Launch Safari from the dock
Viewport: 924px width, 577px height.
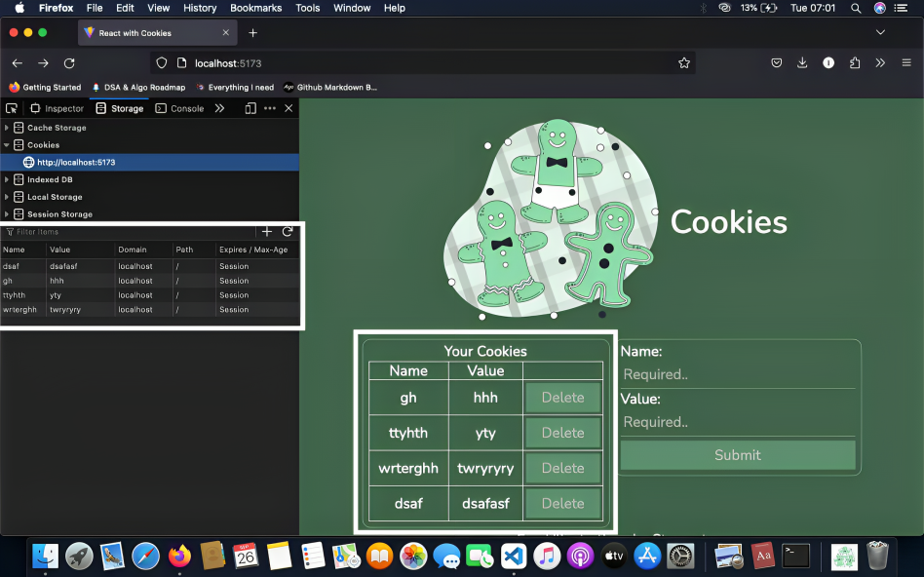pos(147,557)
